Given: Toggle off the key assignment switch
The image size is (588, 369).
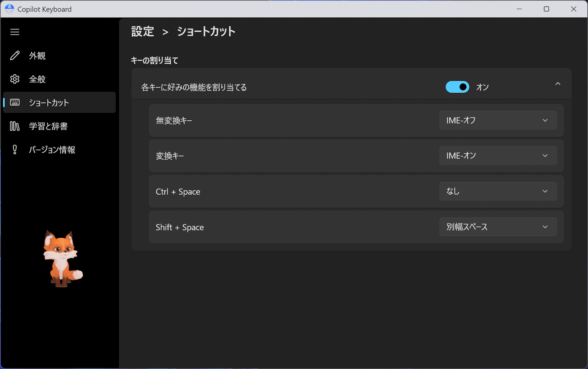Looking at the screenshot, I should [x=457, y=87].
